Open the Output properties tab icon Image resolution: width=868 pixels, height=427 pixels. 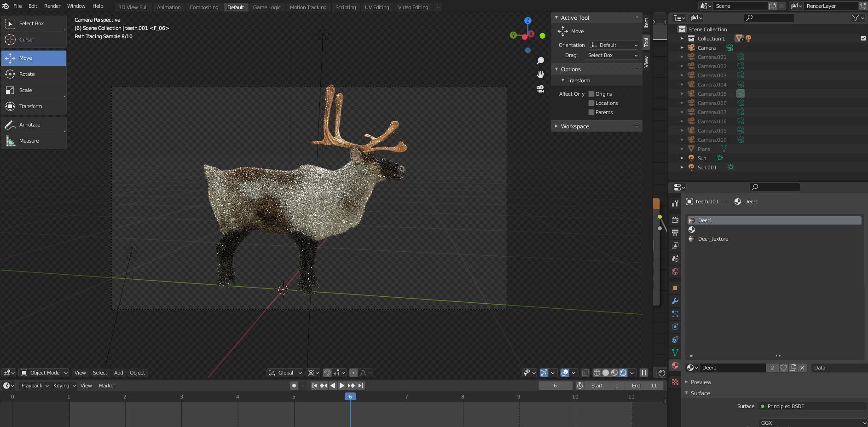click(675, 233)
